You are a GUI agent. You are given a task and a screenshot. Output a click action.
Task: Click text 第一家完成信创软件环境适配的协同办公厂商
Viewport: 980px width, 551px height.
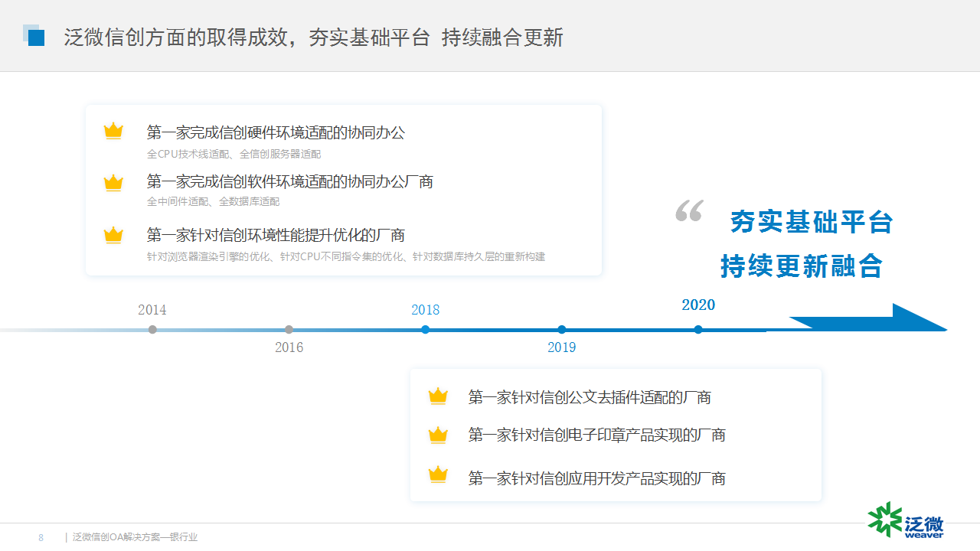click(x=290, y=181)
